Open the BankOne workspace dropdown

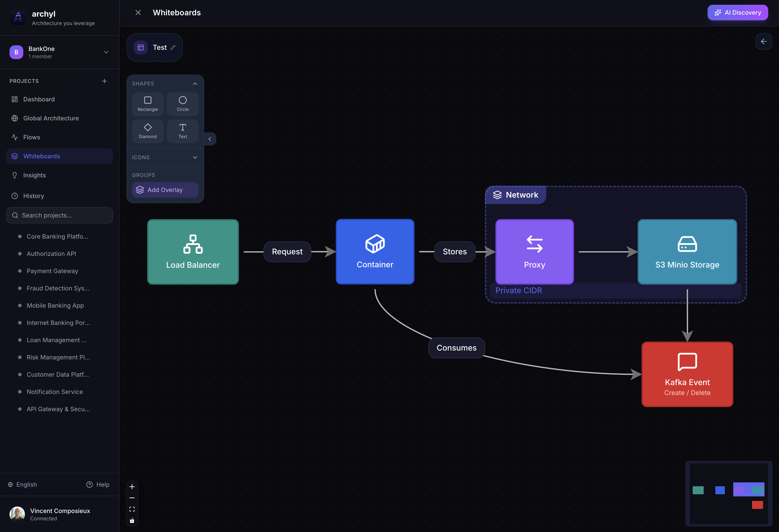coord(106,52)
